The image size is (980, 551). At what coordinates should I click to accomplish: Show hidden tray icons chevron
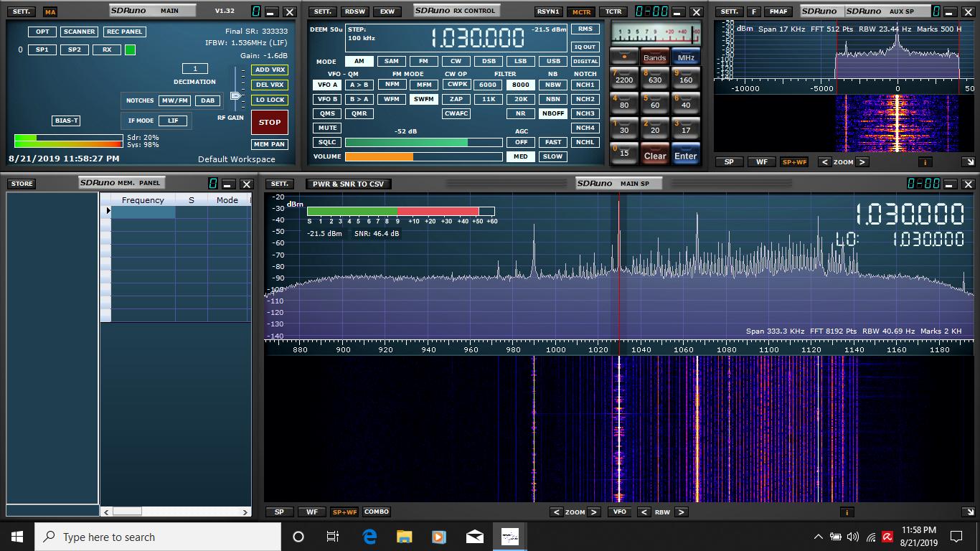819,537
